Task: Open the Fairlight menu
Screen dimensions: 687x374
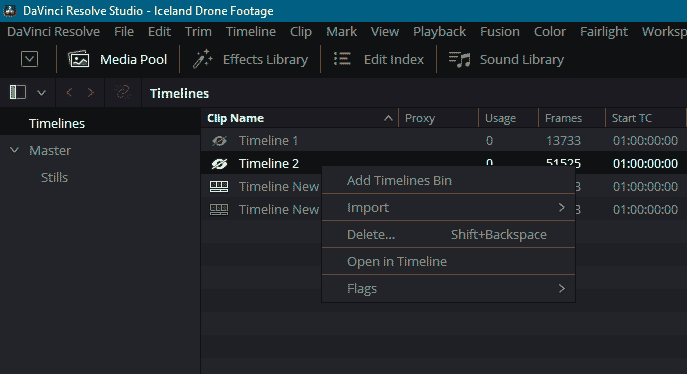Action: [604, 32]
